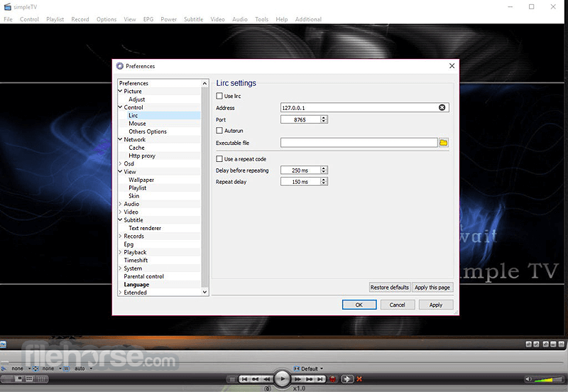Collapse the Network tree node
The image size is (568, 392).
pos(120,139)
